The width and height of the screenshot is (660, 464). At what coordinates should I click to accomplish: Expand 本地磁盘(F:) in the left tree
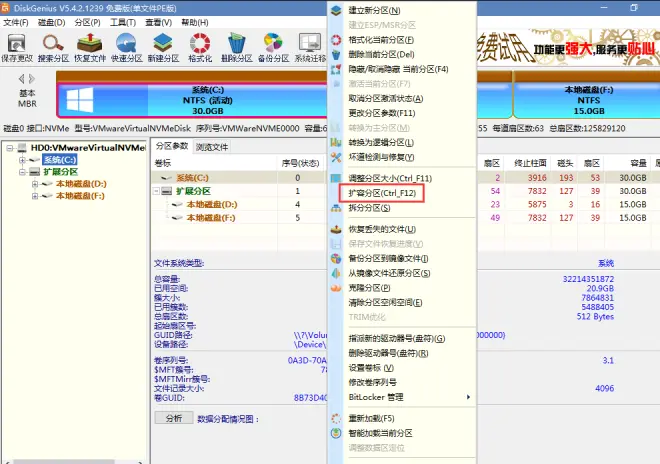click(x=35, y=196)
